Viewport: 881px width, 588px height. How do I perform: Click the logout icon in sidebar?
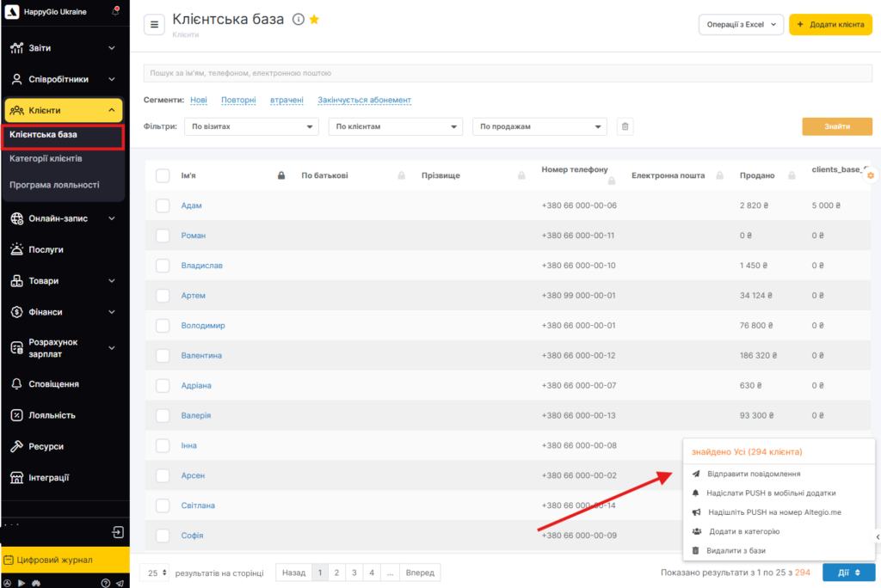click(118, 533)
